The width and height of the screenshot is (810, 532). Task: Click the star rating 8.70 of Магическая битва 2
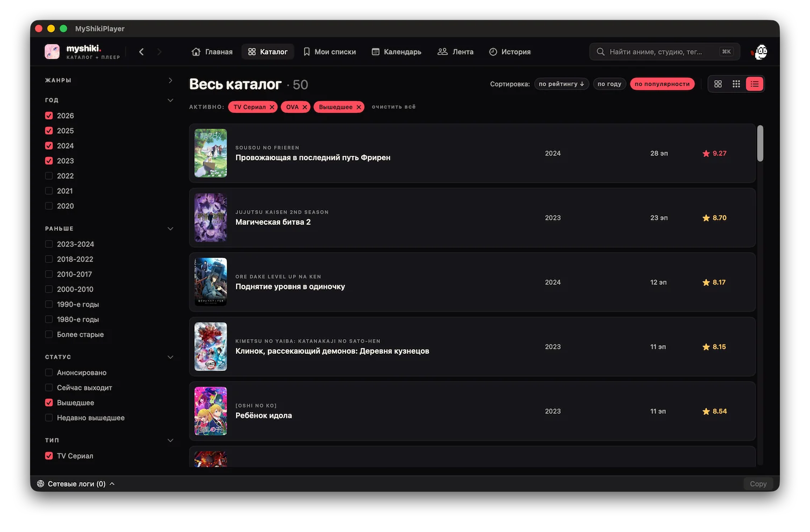point(714,218)
